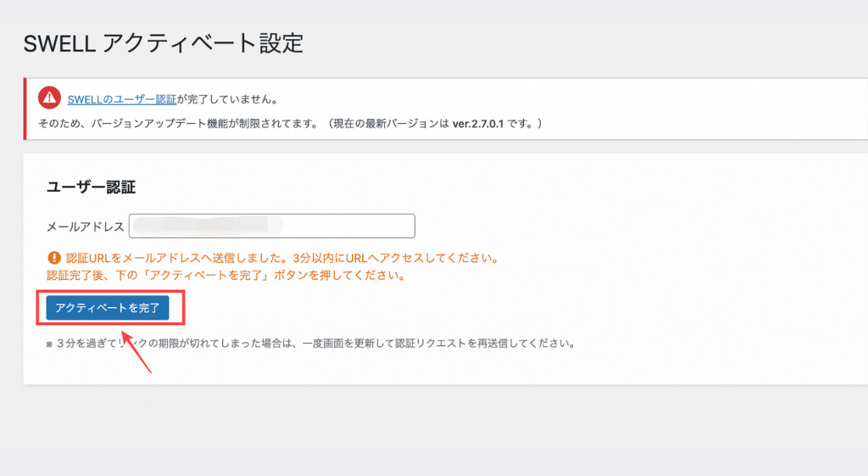Click the SWELL アクティベート設定 page heading

point(164,43)
